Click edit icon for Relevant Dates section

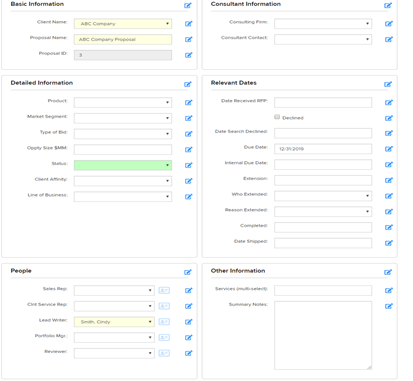coord(388,84)
